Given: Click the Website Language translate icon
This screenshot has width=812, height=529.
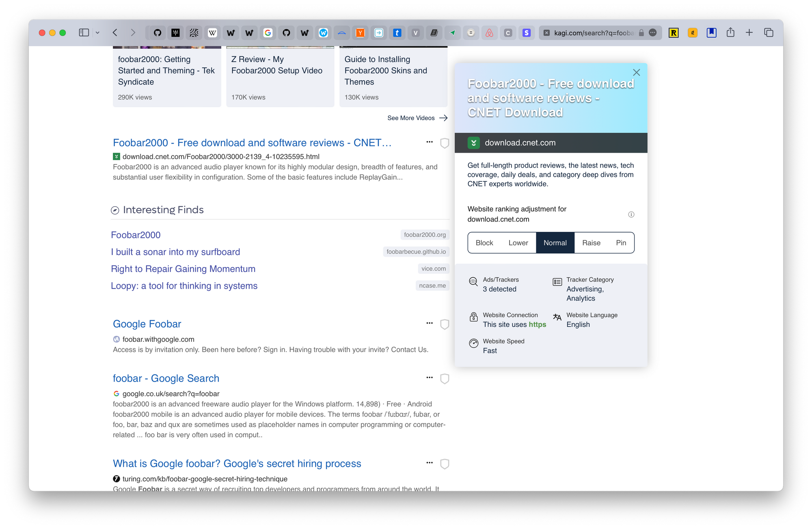Looking at the screenshot, I should pos(557,317).
